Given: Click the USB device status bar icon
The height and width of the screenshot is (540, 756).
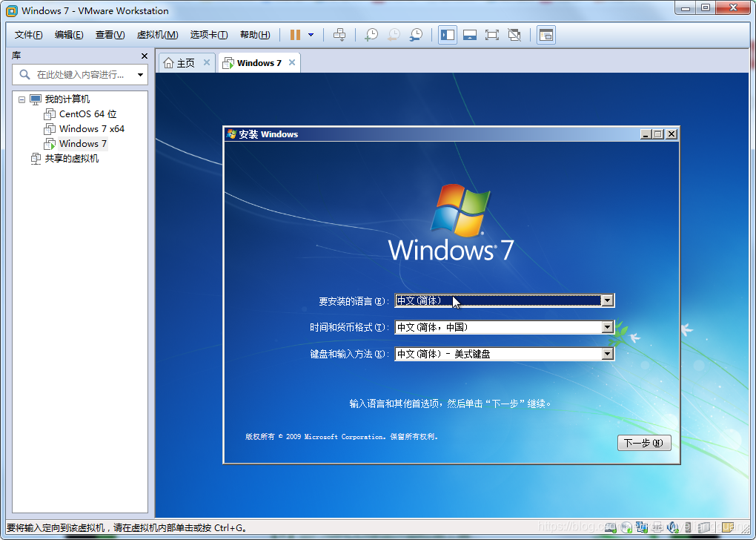Looking at the screenshot, I should point(688,527).
